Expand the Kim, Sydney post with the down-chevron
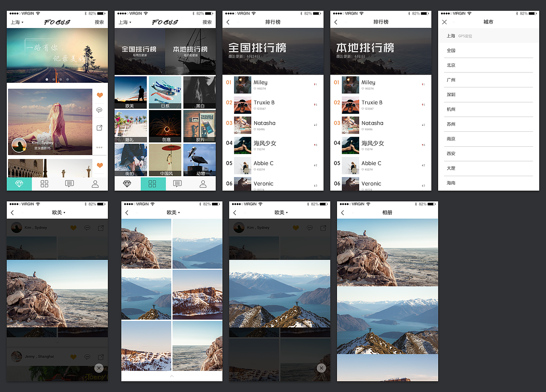 coord(57,342)
